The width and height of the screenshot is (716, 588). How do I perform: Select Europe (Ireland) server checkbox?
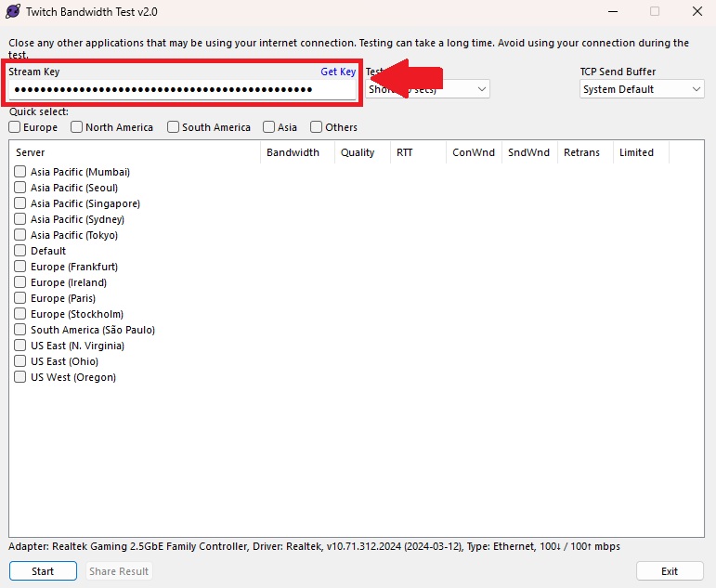point(20,282)
